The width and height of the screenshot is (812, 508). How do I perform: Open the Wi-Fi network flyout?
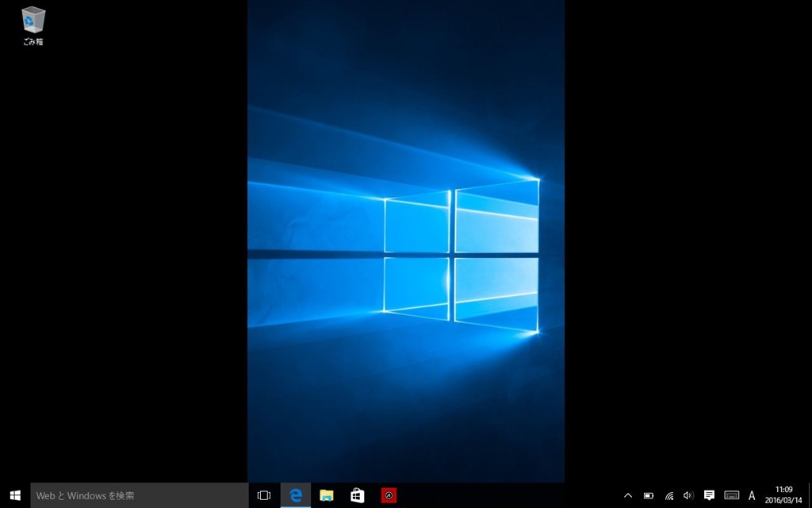tap(669, 495)
